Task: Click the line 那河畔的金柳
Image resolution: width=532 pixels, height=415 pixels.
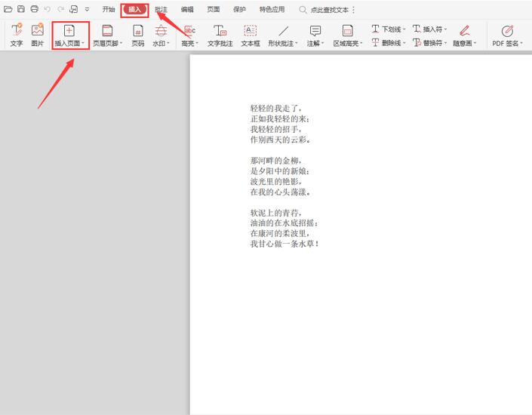Action: tap(275, 161)
